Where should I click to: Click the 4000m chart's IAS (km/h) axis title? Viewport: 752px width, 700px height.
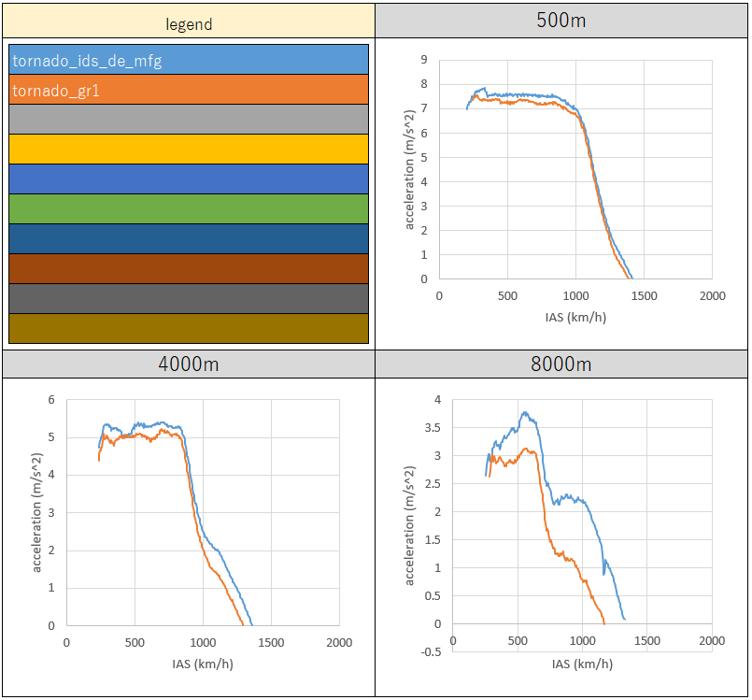(202, 664)
